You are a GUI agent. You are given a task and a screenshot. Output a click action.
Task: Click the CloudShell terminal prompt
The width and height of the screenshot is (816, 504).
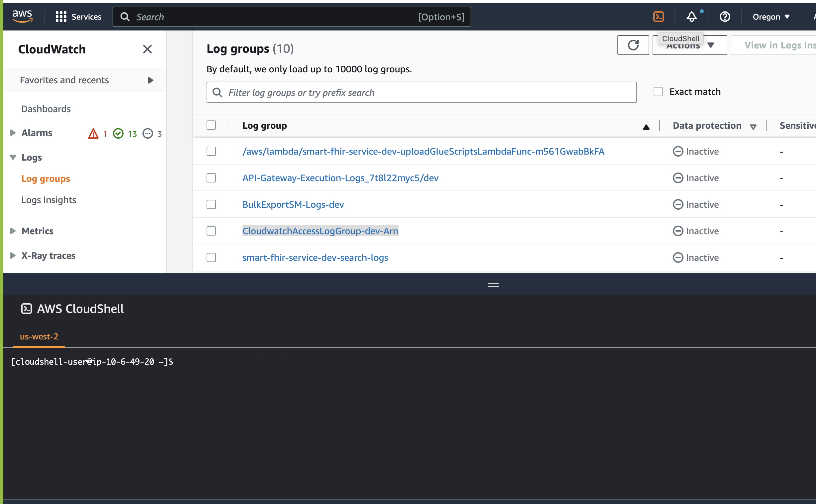click(x=92, y=362)
